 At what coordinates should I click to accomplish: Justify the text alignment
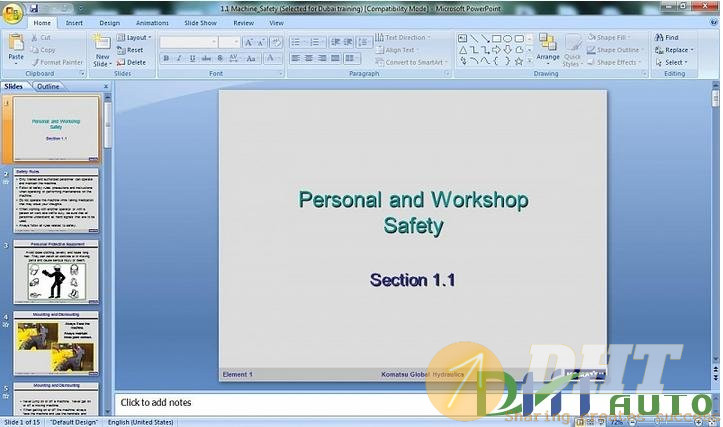pyautogui.click(x=336, y=58)
